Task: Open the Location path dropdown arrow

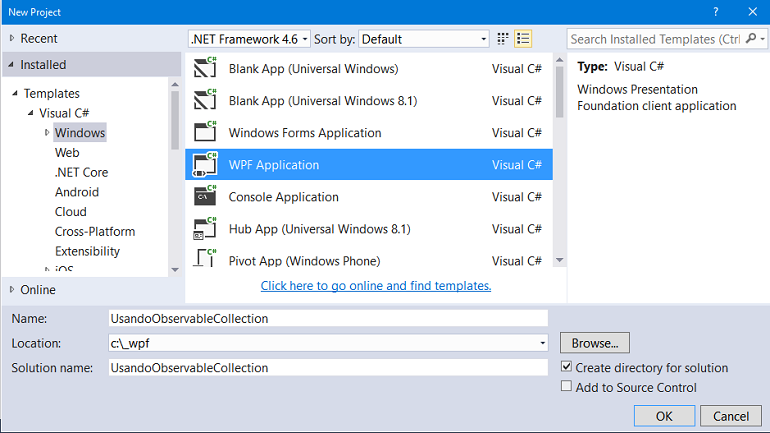Action: [x=542, y=343]
